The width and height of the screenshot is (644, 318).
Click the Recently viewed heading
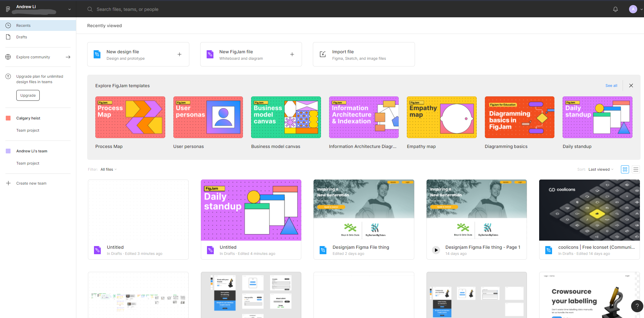[x=105, y=25]
